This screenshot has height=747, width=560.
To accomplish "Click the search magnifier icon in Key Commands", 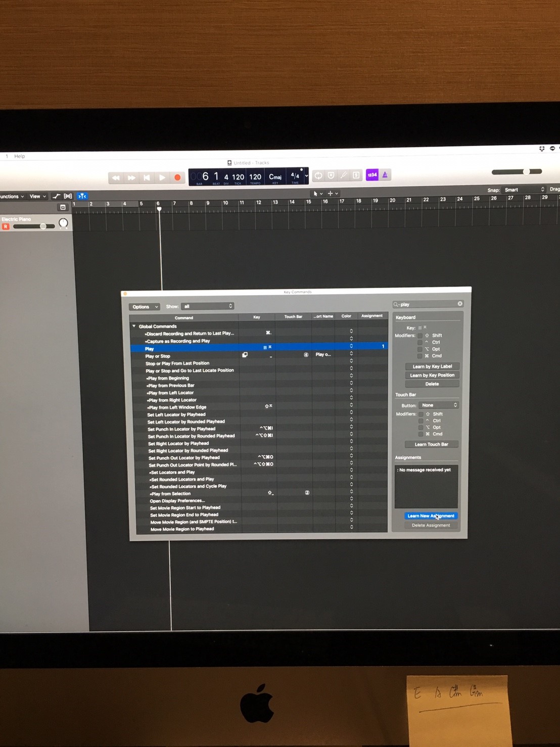I will pyautogui.click(x=396, y=304).
